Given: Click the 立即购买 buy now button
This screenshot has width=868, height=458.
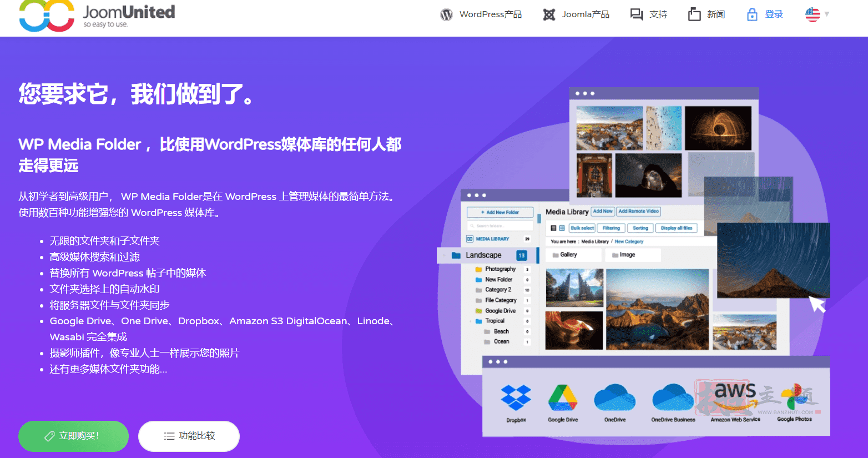Looking at the screenshot, I should pos(73,436).
